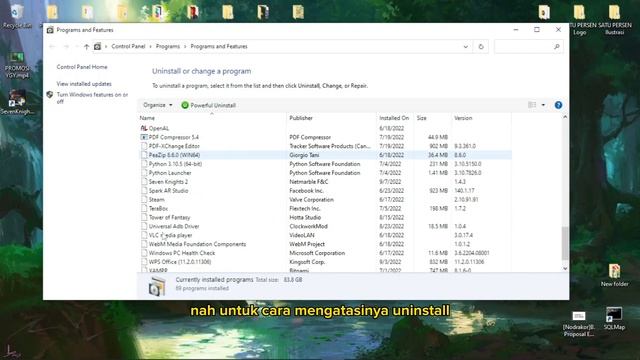
Task: Minimize the Programs and Features window
Action: [x=516, y=30]
